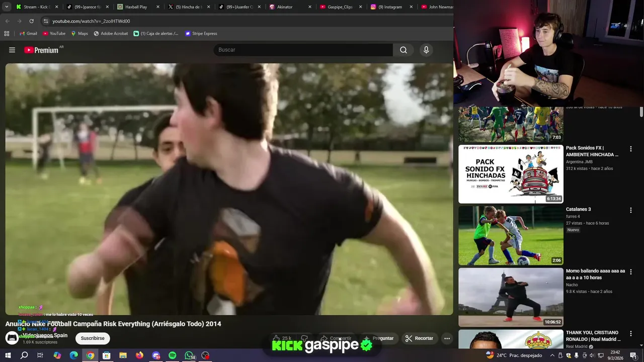Screen dimensions: 644x362
Task: Open the Gmail bookmark
Action: point(28,34)
